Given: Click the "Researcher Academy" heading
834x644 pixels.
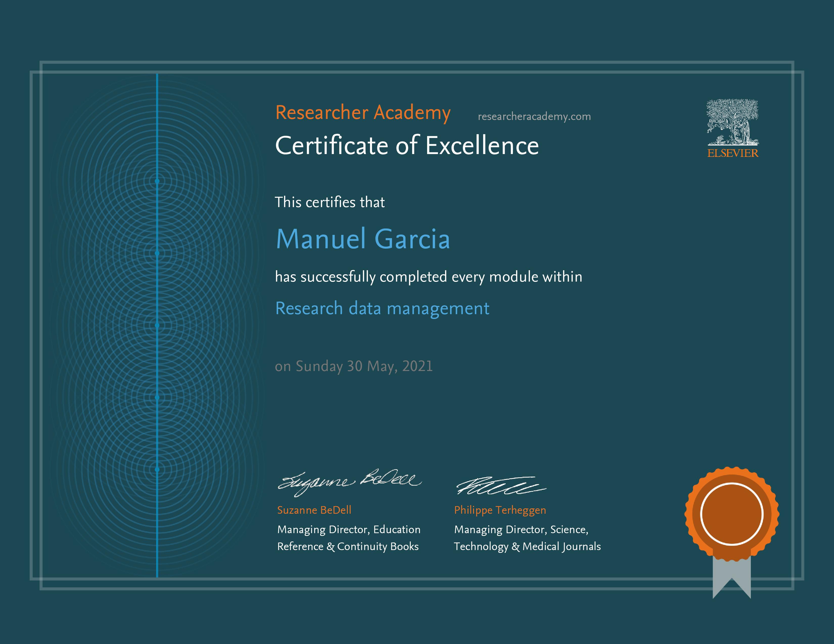Looking at the screenshot, I should [x=363, y=113].
